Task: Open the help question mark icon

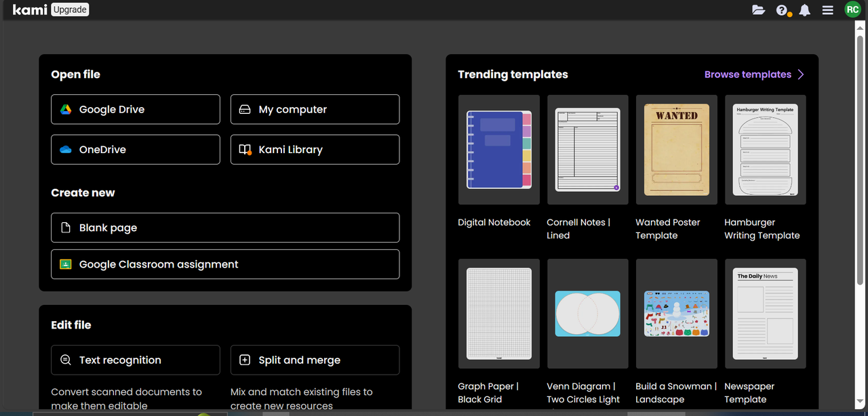Action: pos(783,10)
